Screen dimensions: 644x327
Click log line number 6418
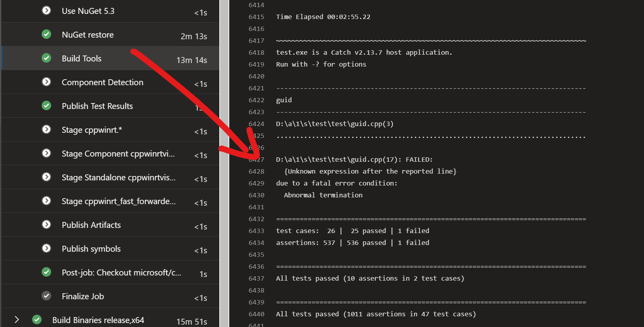(256, 52)
